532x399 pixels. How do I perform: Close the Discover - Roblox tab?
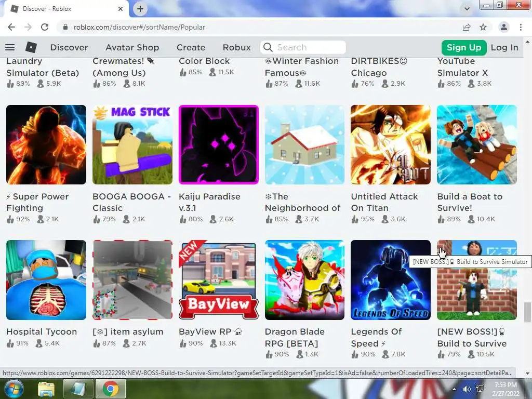click(121, 9)
